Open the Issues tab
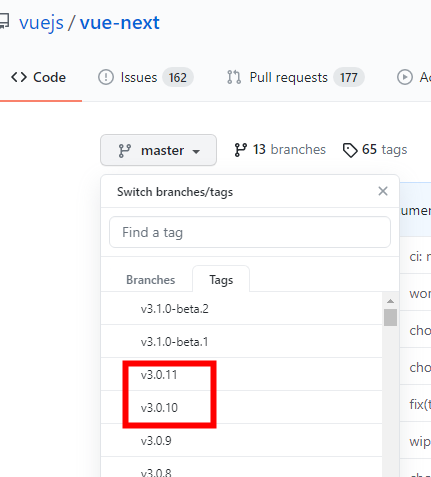This screenshot has width=431, height=477. 146,78
